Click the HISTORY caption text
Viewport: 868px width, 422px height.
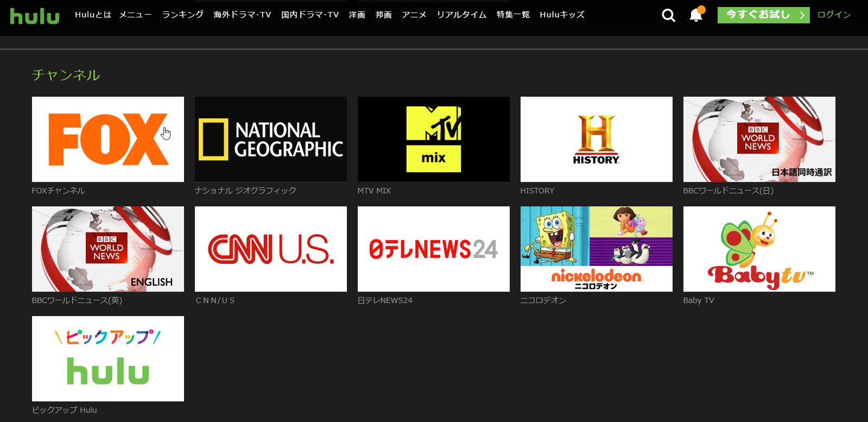[x=537, y=191]
